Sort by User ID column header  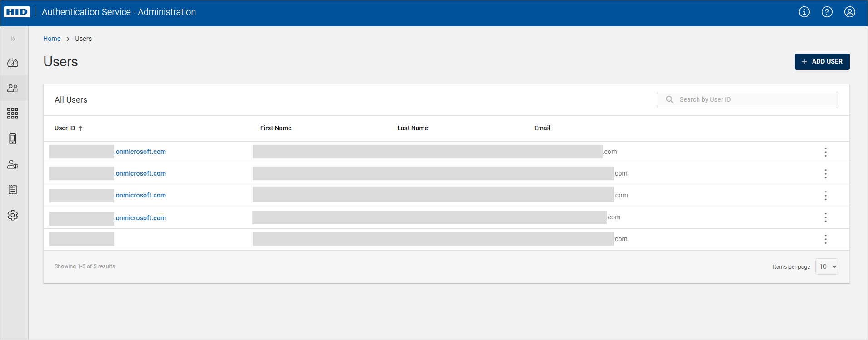[x=65, y=128]
